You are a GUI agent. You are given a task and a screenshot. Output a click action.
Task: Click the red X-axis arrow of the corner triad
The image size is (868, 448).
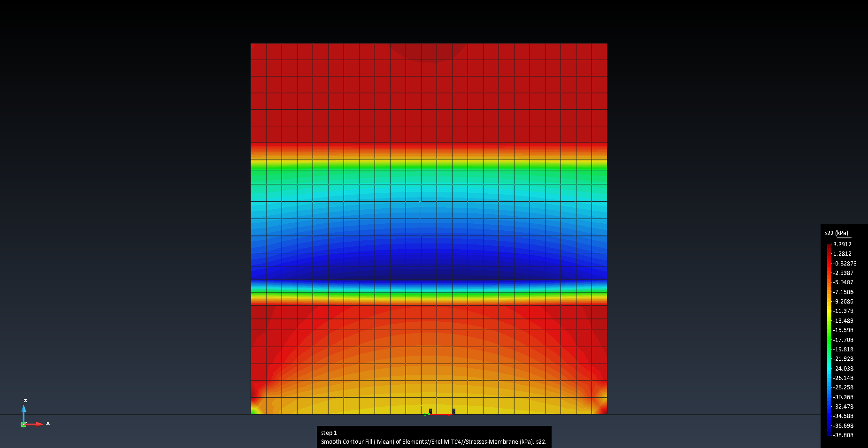pos(37,424)
